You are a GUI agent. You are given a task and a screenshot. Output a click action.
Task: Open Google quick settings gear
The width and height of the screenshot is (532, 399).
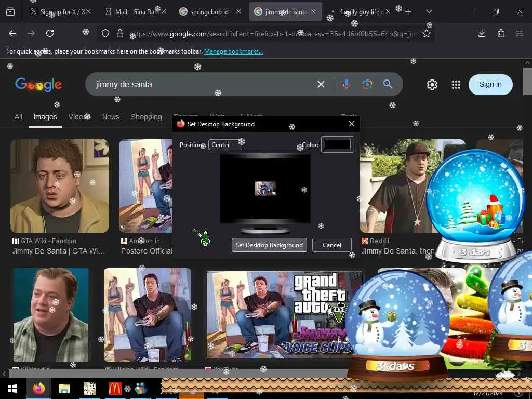tap(432, 85)
